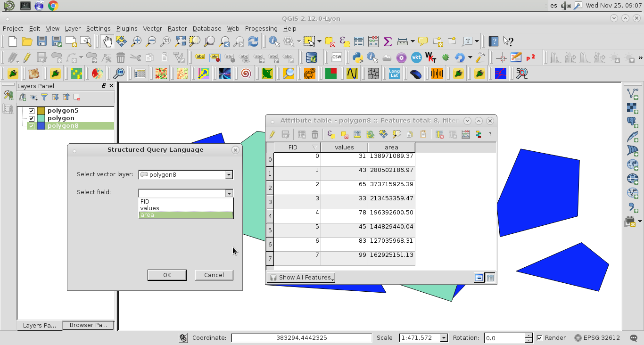The width and height of the screenshot is (644, 345).
Task: Open the Scale dropdown arrow
Action: 444,338
